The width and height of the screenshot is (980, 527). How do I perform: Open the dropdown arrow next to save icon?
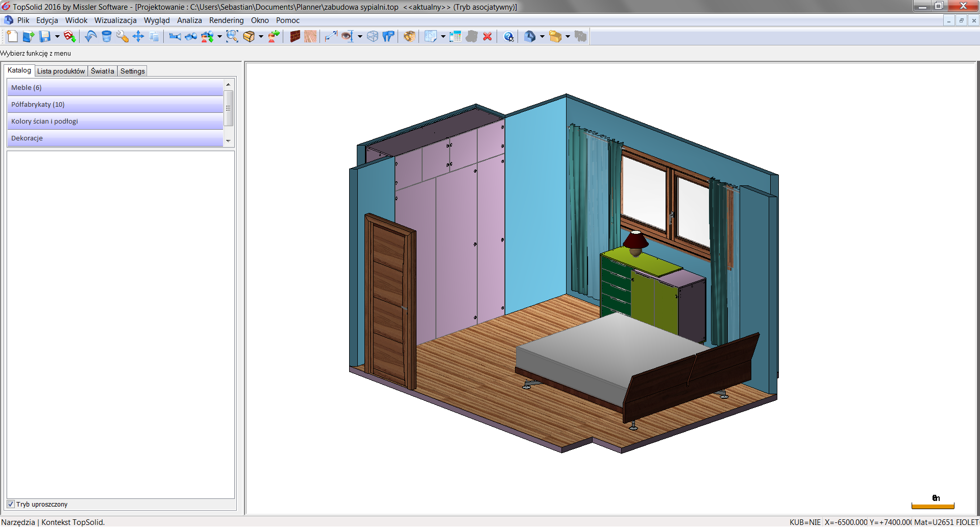57,36
